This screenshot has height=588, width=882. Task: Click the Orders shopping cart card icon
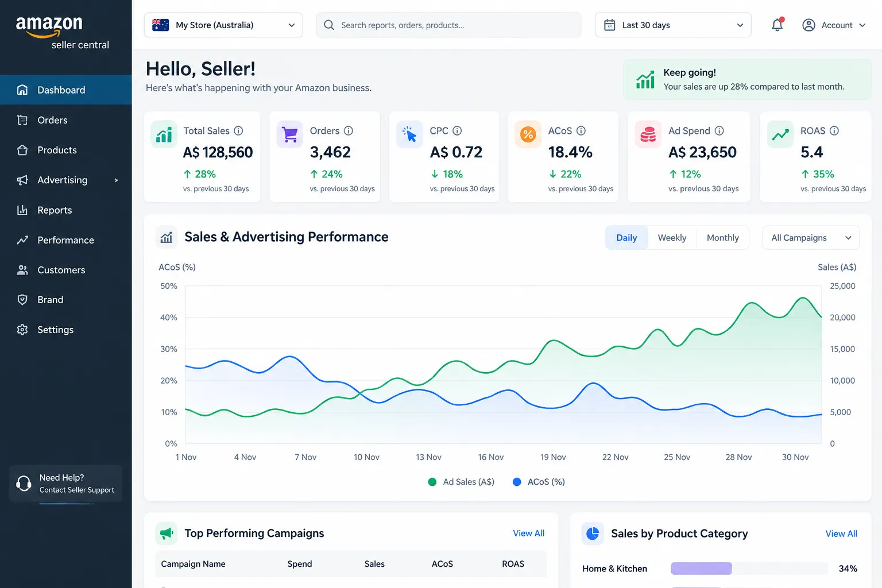coord(290,134)
